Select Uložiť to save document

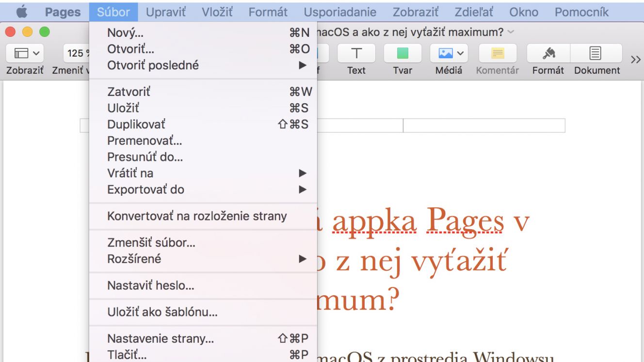pos(203,108)
